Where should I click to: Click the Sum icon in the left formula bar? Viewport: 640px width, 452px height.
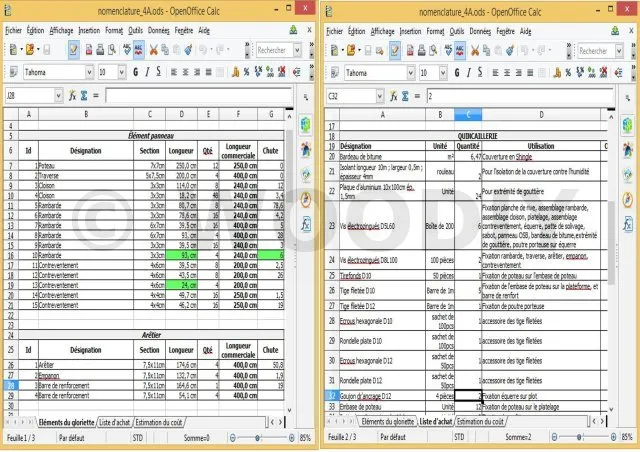[84, 96]
